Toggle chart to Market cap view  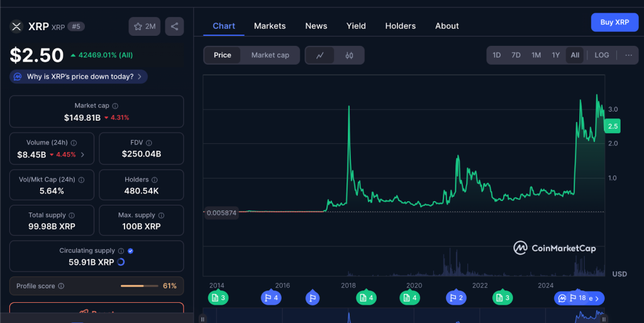(270, 55)
